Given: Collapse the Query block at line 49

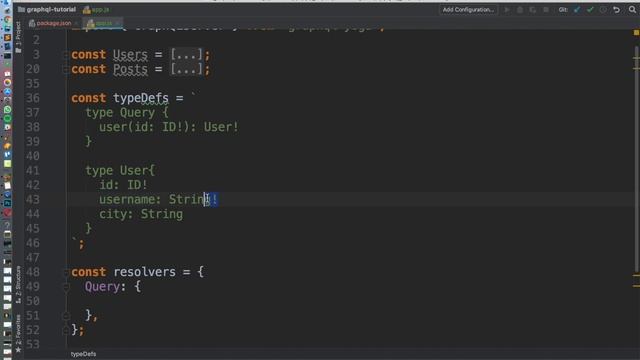Looking at the screenshot, I should 66,287.
